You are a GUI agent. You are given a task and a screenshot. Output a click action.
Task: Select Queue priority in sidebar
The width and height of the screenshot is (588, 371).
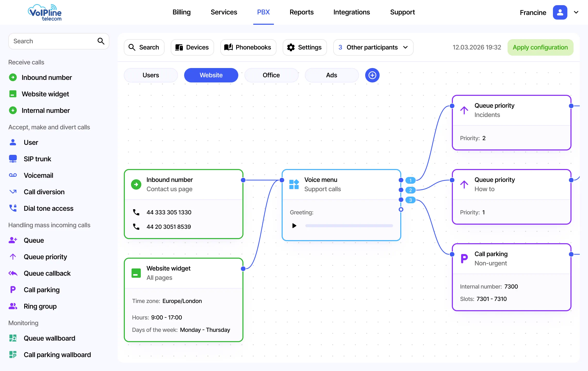pyautogui.click(x=38, y=257)
